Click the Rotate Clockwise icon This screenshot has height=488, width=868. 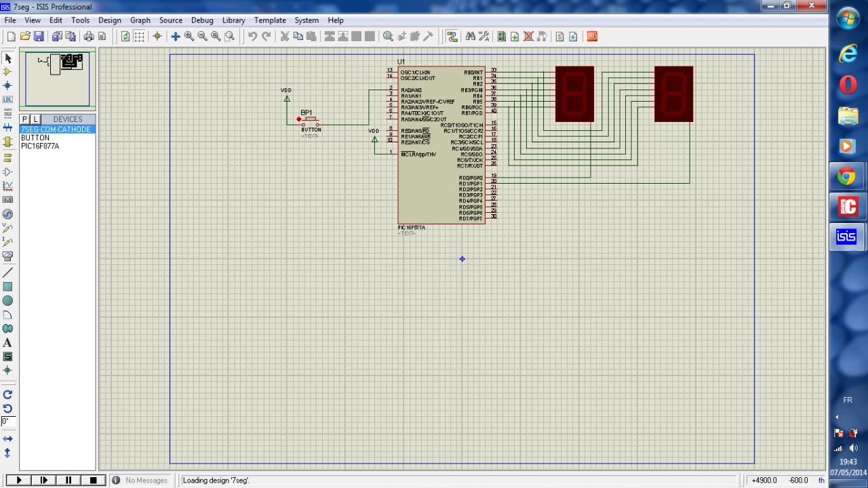(7, 394)
